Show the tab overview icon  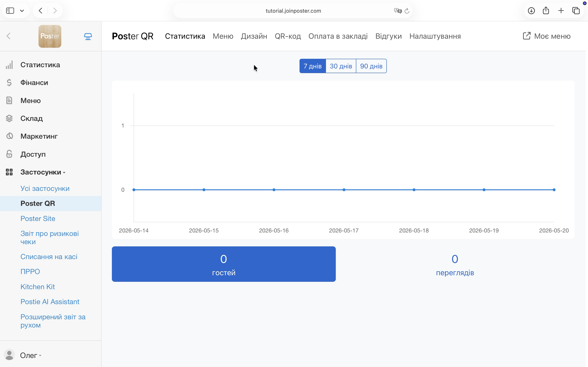coord(576,11)
